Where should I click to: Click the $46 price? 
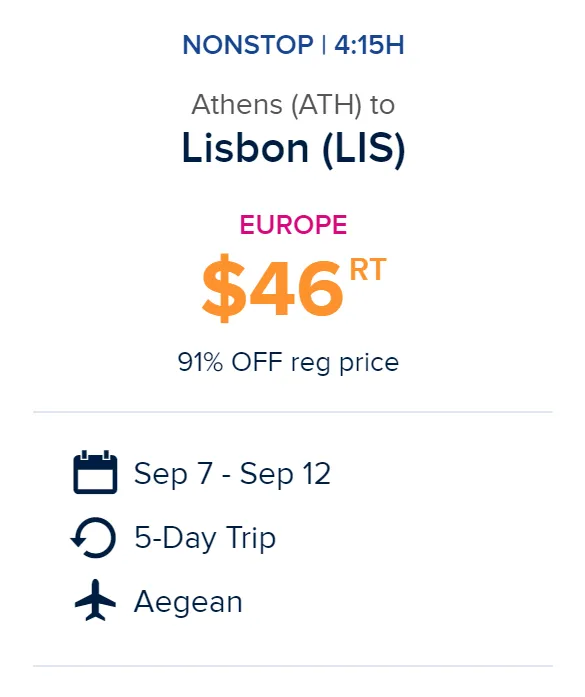point(273,288)
